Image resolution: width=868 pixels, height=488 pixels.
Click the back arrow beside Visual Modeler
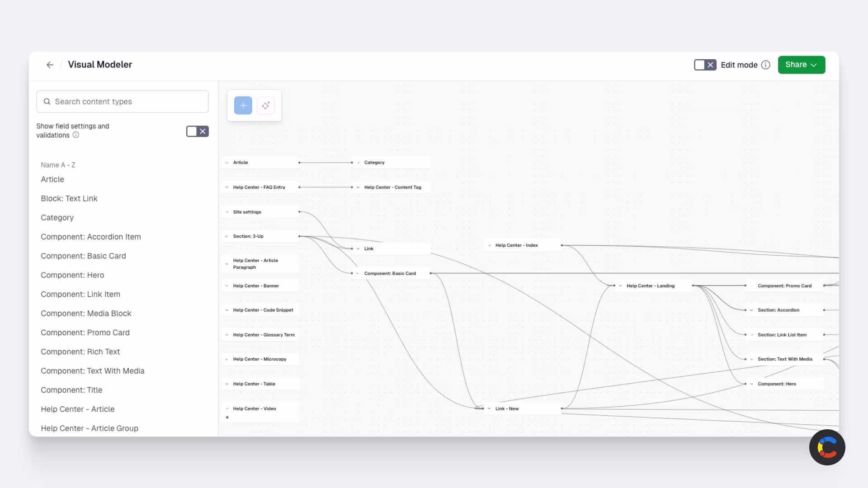[x=50, y=65]
